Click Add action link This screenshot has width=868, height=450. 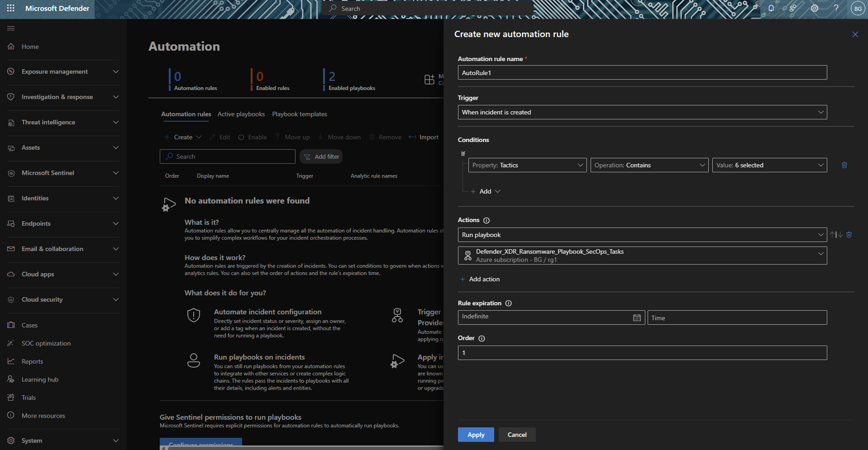[480, 279]
